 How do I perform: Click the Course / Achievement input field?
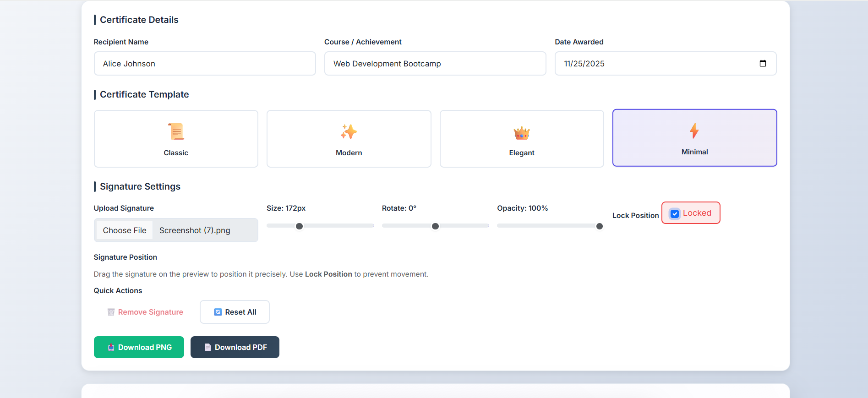click(x=435, y=63)
